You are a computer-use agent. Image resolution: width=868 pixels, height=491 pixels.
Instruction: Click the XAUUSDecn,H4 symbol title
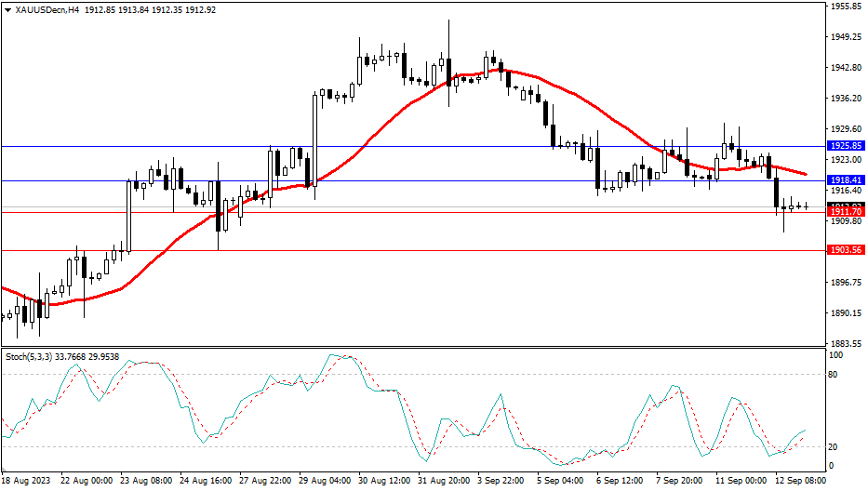click(x=43, y=9)
